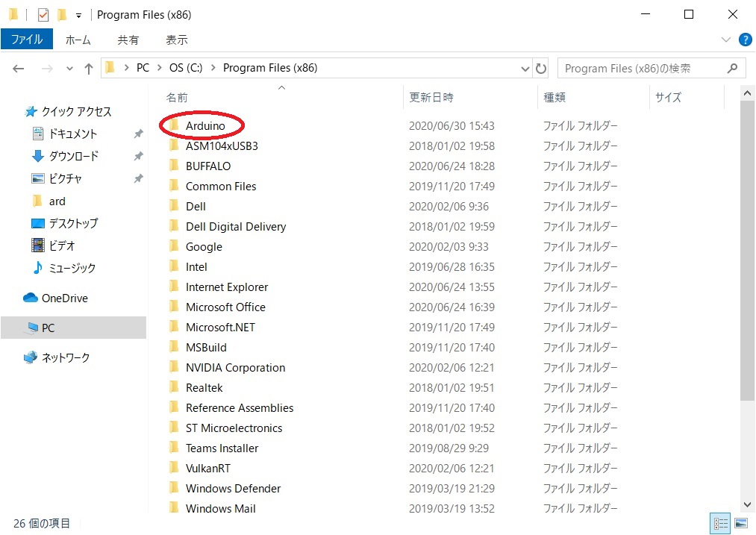Open ダウンロード in quick access
The width and height of the screenshot is (756, 535).
[73, 156]
